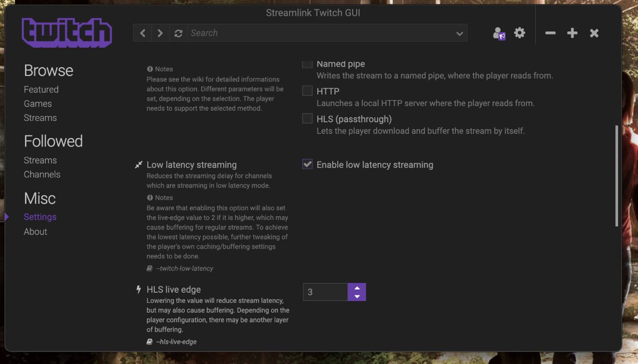Refresh the current view

(178, 33)
